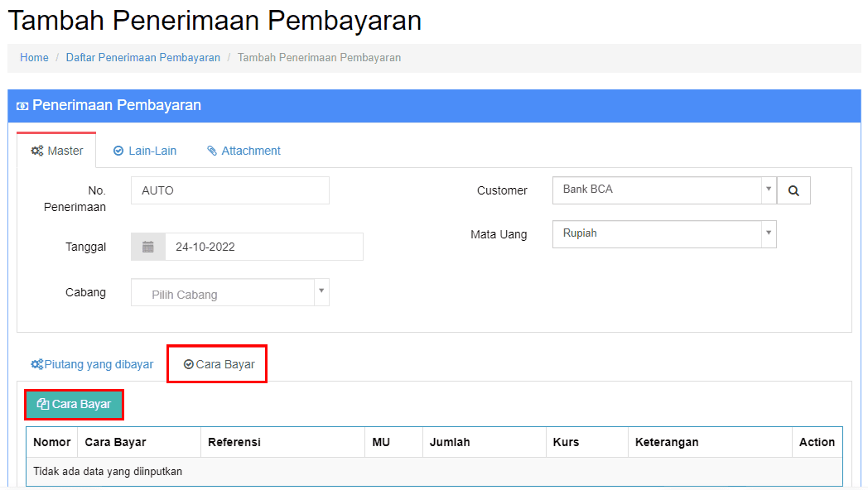Click the Cara Bayar table column header
Image resolution: width=868 pixels, height=490 pixels.
(139, 442)
